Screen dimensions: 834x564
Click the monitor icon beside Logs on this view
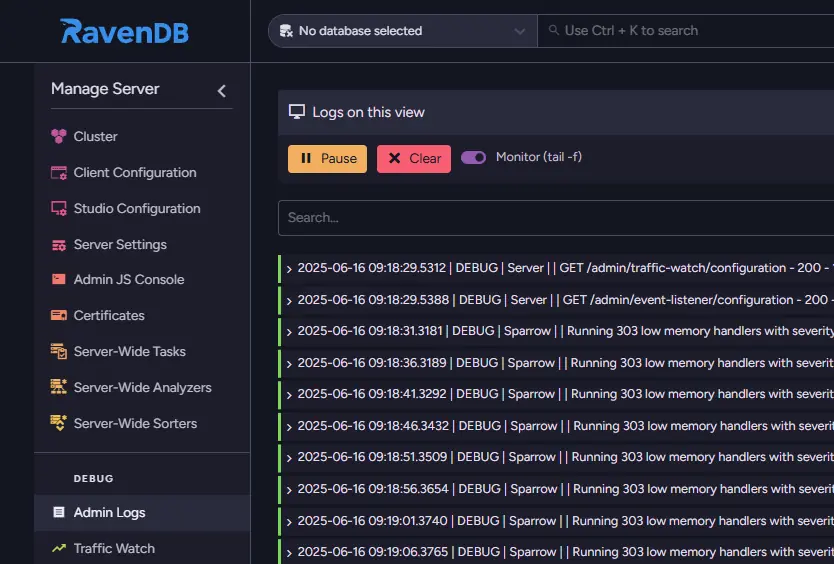297,112
